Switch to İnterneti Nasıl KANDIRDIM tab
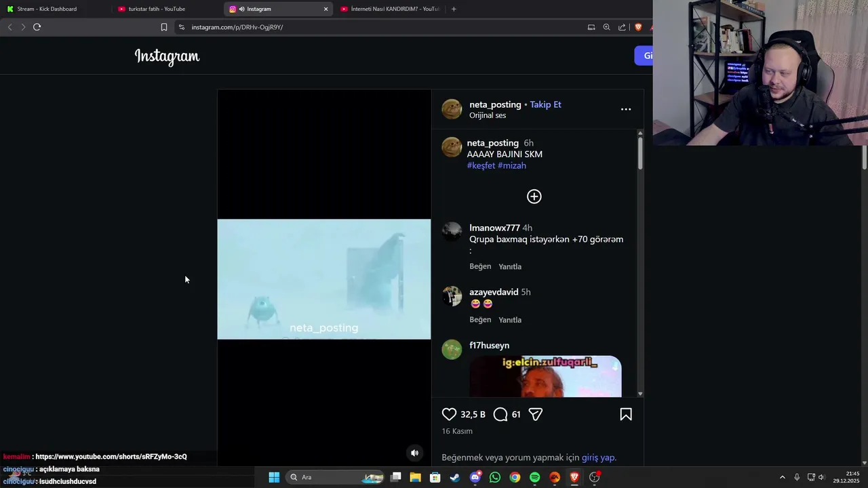Screen dimensions: 868x488 tap(390, 9)
